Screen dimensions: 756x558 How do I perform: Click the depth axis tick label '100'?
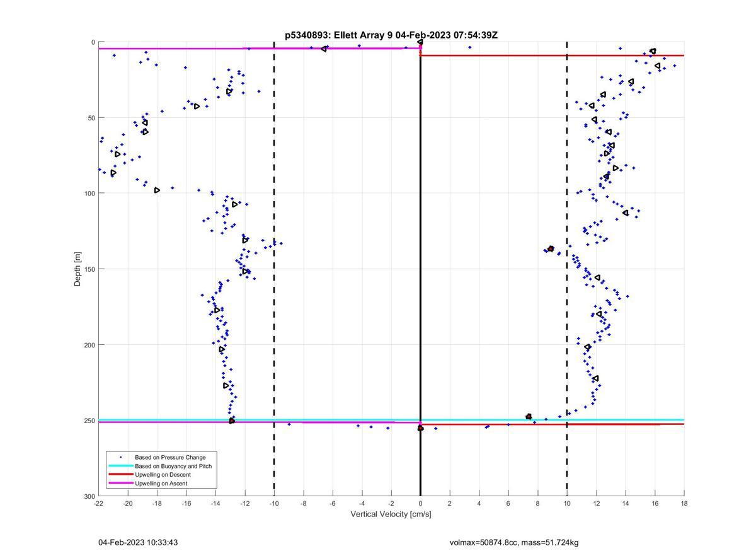click(x=89, y=194)
